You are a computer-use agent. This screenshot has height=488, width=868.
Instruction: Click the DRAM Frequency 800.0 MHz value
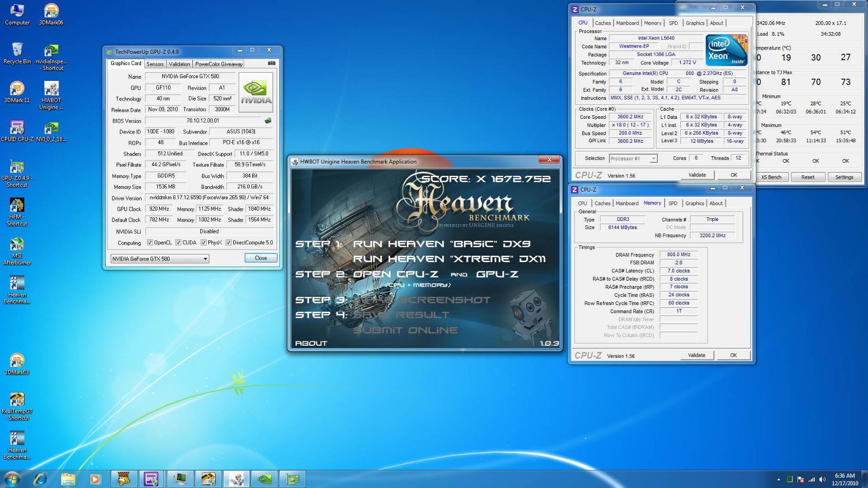click(679, 255)
